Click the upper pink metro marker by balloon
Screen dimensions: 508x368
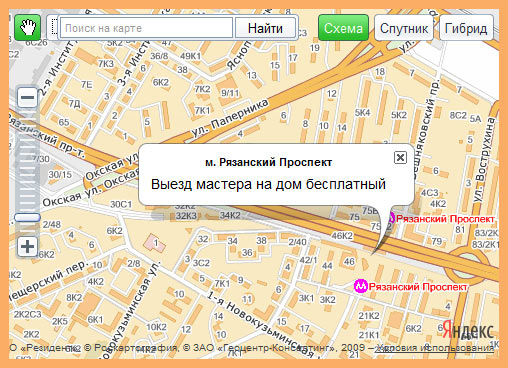pos(392,218)
